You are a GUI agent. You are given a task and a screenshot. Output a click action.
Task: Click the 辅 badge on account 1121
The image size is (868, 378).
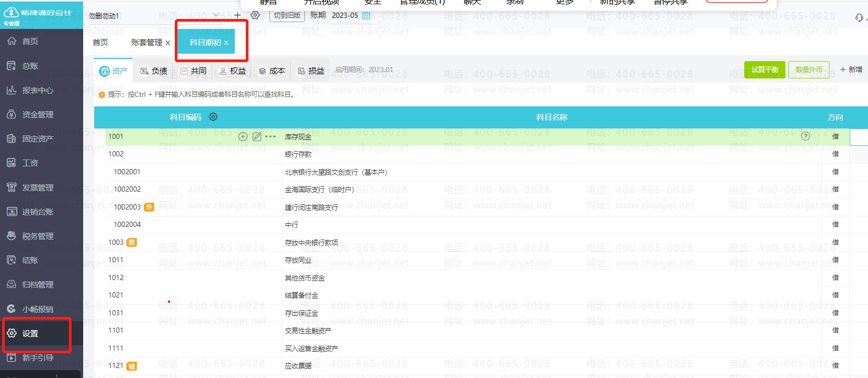(132, 366)
